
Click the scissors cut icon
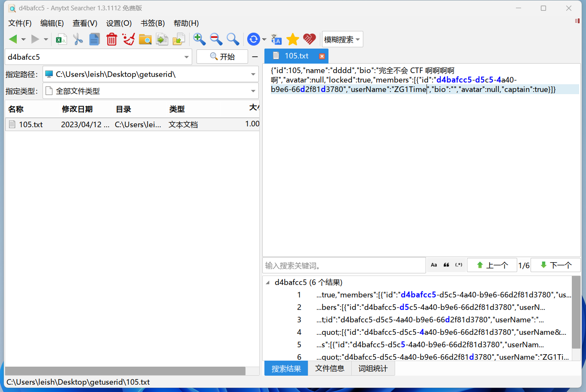(x=78, y=40)
